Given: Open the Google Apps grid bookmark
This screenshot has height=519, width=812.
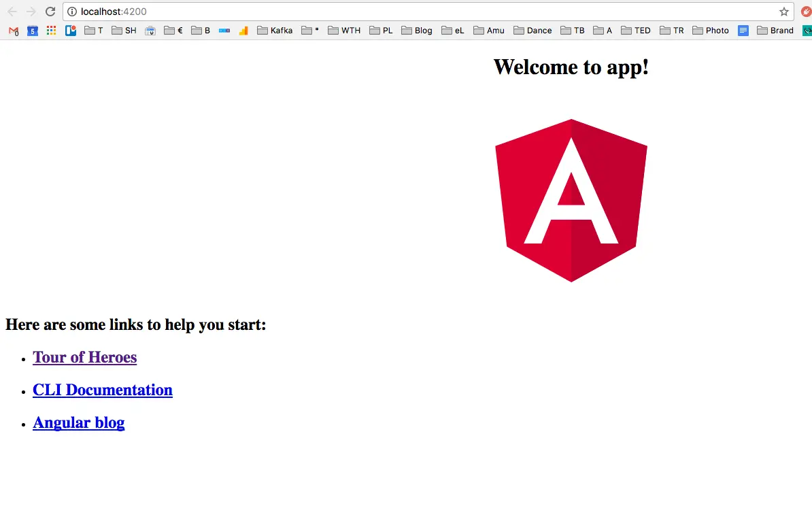Looking at the screenshot, I should (51, 31).
